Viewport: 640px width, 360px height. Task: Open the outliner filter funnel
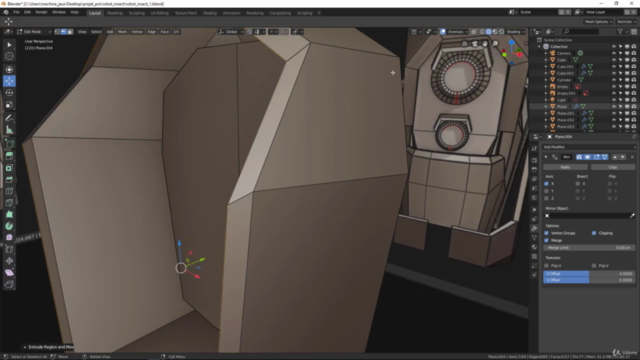tap(620, 31)
